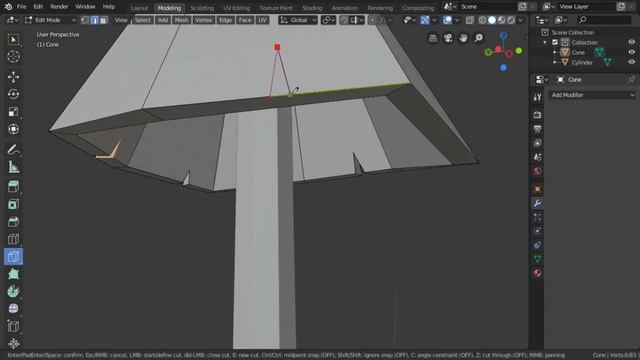Image resolution: width=640 pixels, height=360 pixels.
Task: Select the Spin tool
Action: (x=13, y=291)
